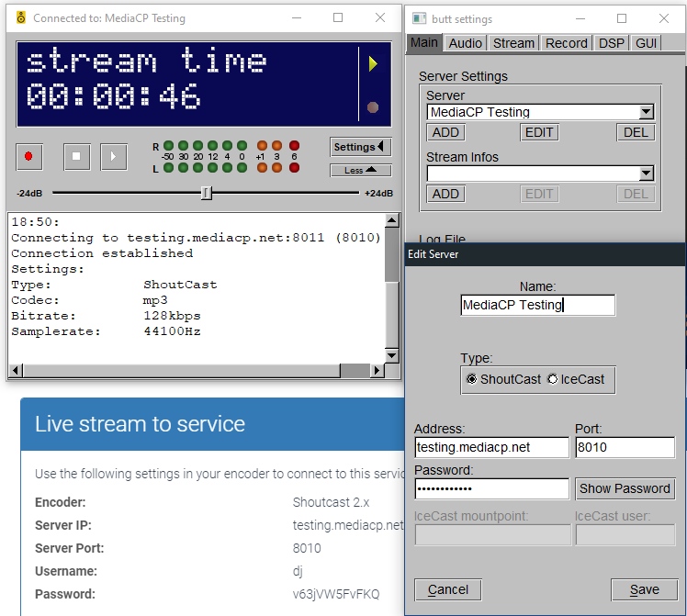Screen dimensions: 687x616
Task: Save the server settings
Action: point(644,589)
